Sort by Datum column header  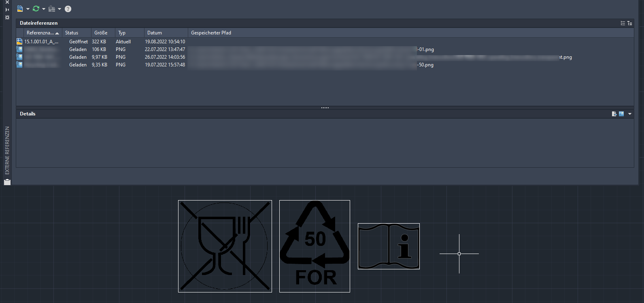166,33
